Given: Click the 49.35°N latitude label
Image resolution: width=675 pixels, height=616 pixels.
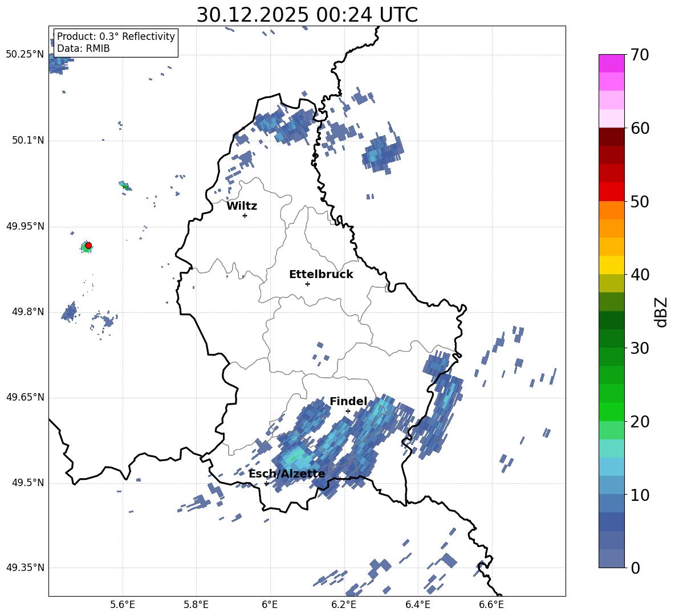Looking at the screenshot, I should [x=25, y=568].
